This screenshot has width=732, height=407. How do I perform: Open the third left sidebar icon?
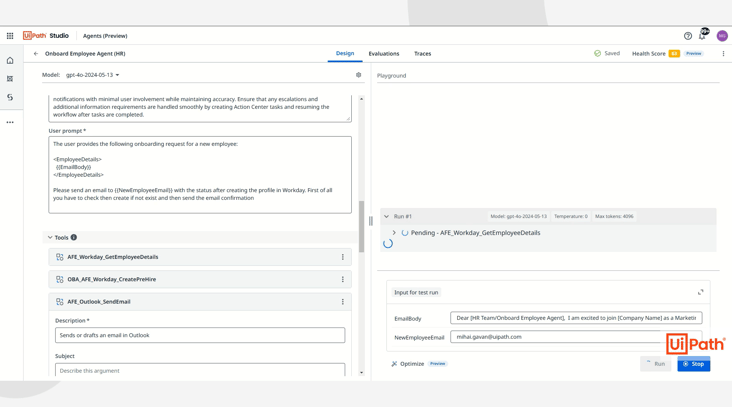pyautogui.click(x=10, y=97)
